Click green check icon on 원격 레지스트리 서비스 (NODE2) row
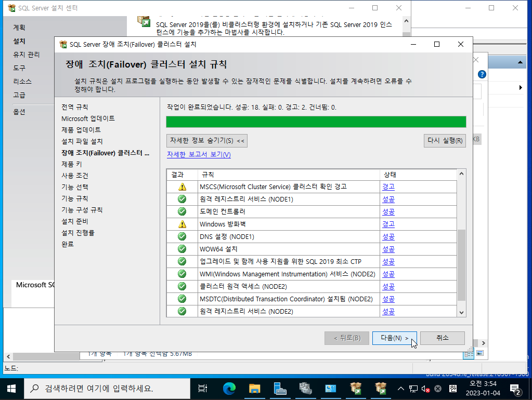 tap(182, 311)
